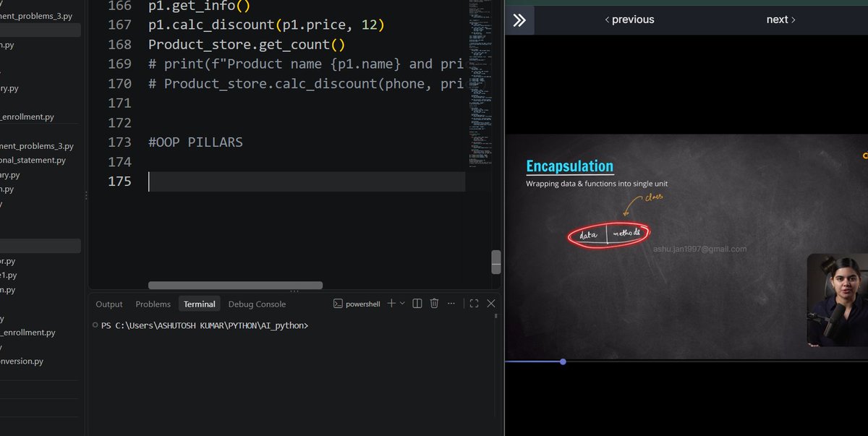Kill the terminal using the trash icon

click(434, 304)
